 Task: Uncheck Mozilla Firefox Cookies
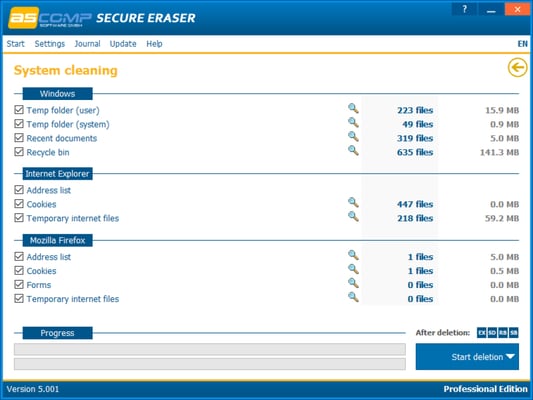19,270
